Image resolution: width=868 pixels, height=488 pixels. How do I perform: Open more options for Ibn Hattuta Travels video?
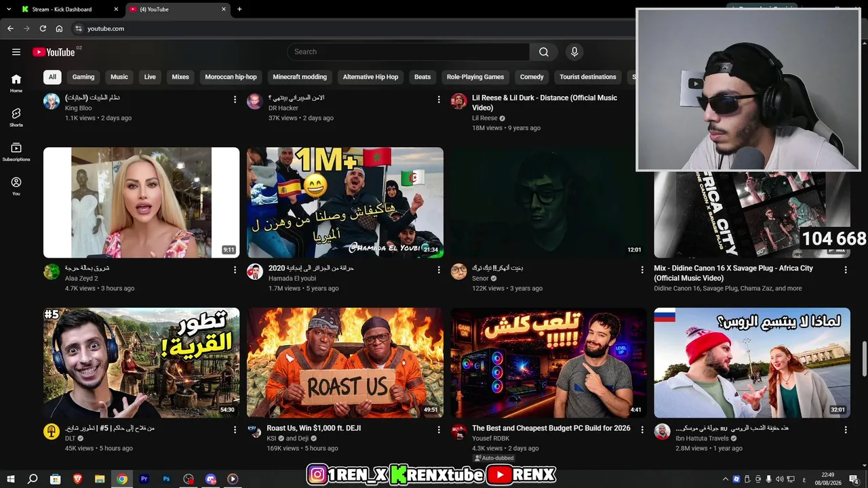coord(846,430)
